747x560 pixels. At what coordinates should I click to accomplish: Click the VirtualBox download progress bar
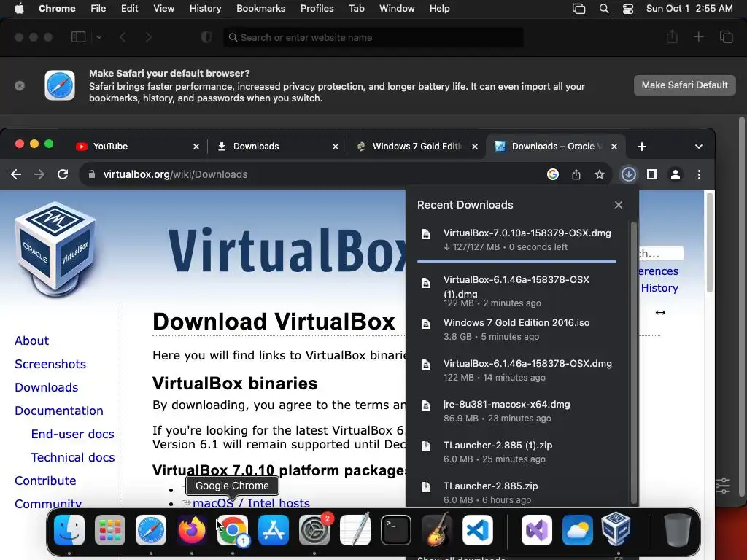coord(517,261)
